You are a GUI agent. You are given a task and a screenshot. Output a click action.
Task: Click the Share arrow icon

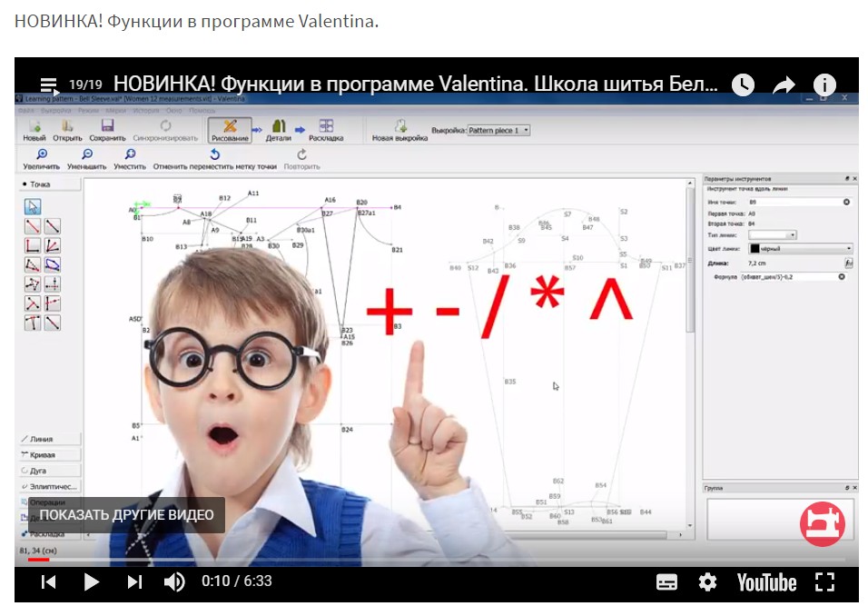point(784,85)
